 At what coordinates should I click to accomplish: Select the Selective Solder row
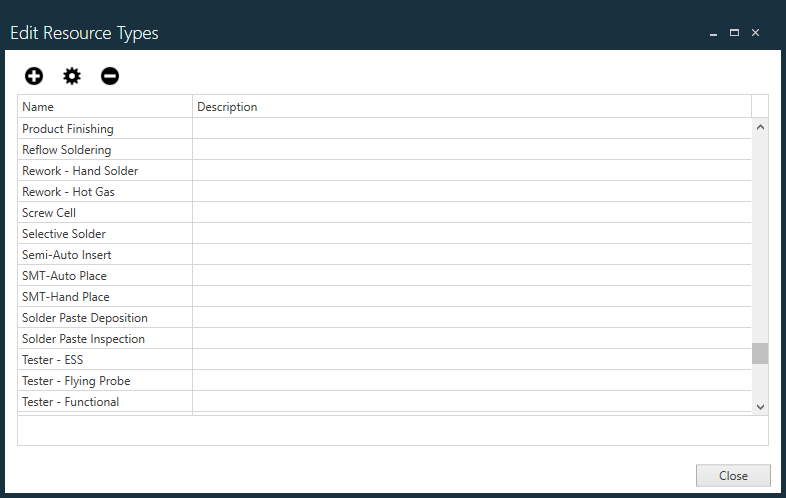click(64, 234)
